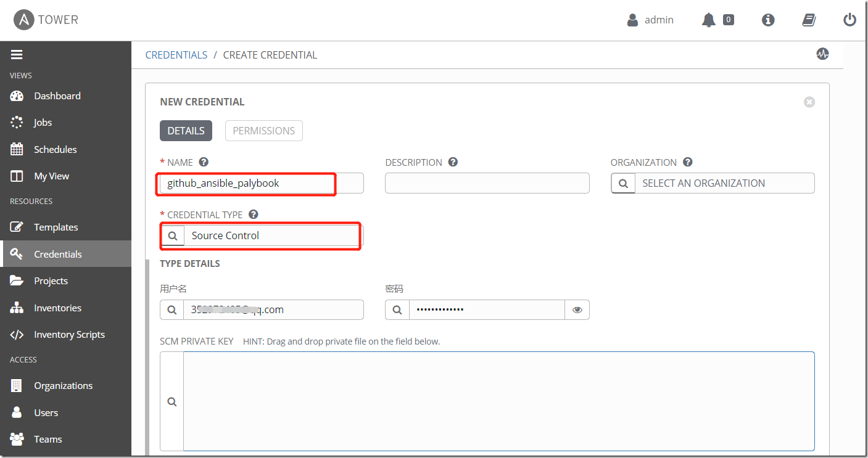Click the username email field
This screenshot has height=458, width=868.
coord(274,309)
